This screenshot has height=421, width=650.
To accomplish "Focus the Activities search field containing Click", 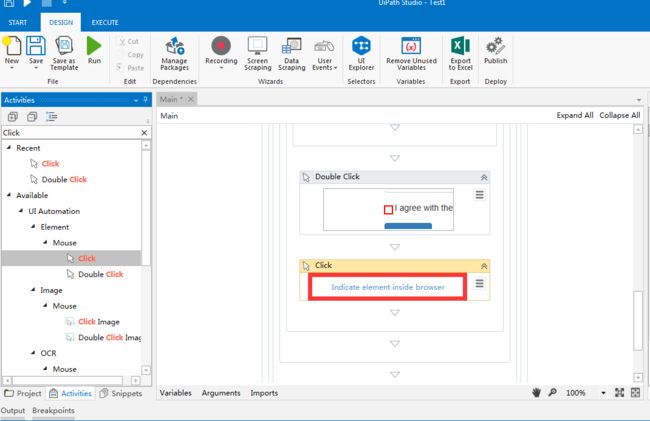I will [70, 133].
